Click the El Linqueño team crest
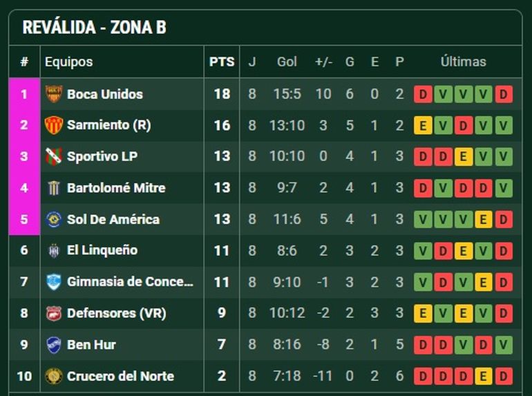The image size is (532, 396). pyautogui.click(x=53, y=250)
